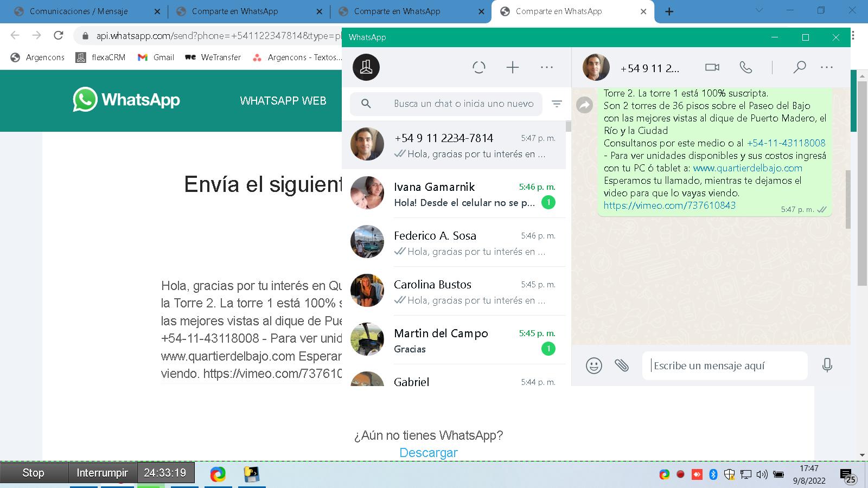Open the browser tab search dropdown chevron
This screenshot has height=488, width=868.
pos(759,10)
